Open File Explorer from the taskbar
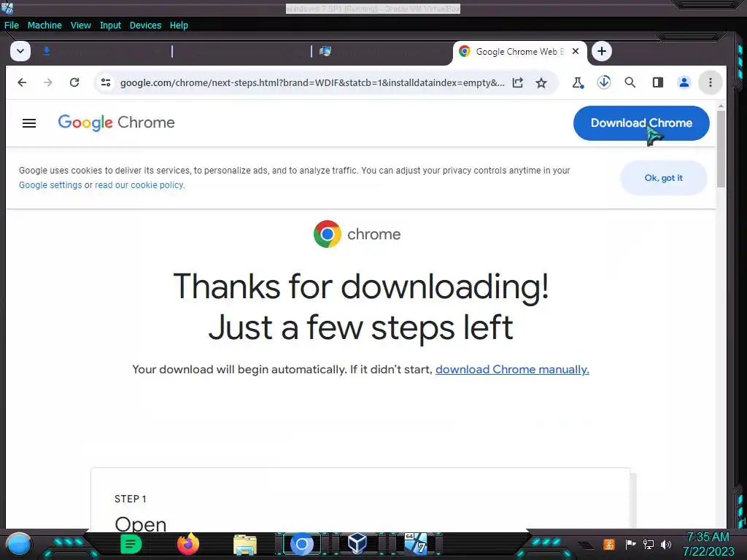This screenshot has height=560, width=747. (x=245, y=545)
